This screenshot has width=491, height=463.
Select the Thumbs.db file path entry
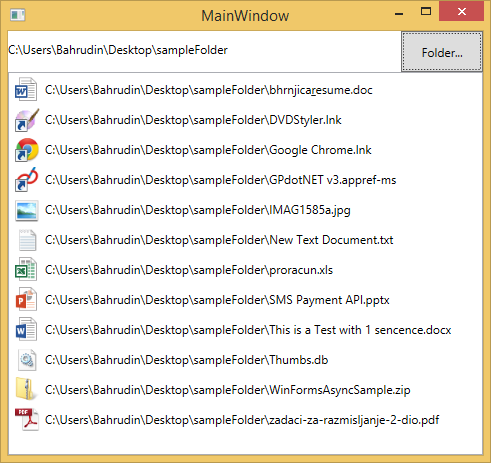click(x=187, y=360)
